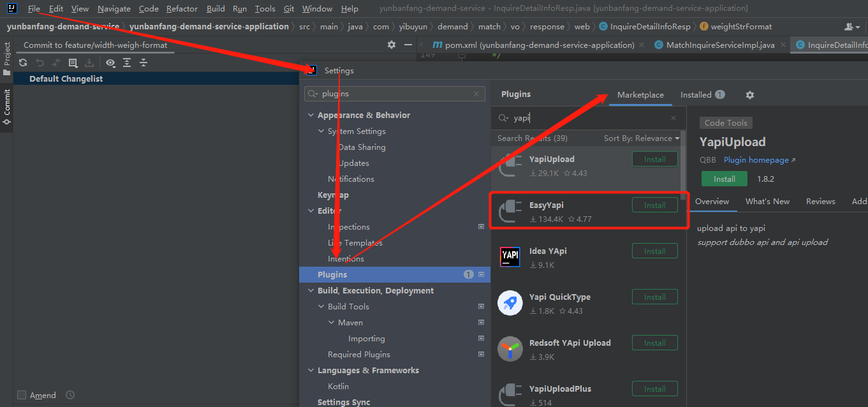The image size is (868, 407).
Task: Collapse the Editor settings group
Action: point(311,211)
